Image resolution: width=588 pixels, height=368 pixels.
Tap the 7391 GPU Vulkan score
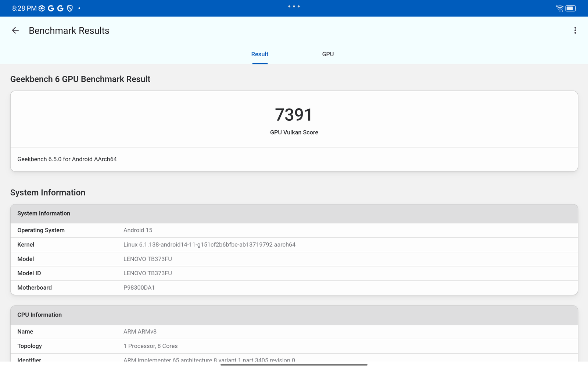[x=294, y=115]
